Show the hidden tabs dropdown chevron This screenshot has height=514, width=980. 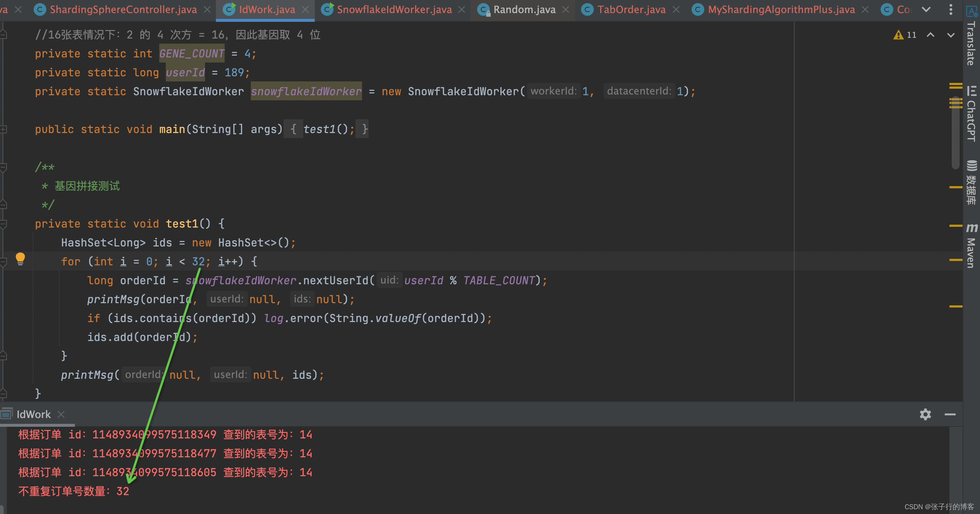(x=926, y=9)
